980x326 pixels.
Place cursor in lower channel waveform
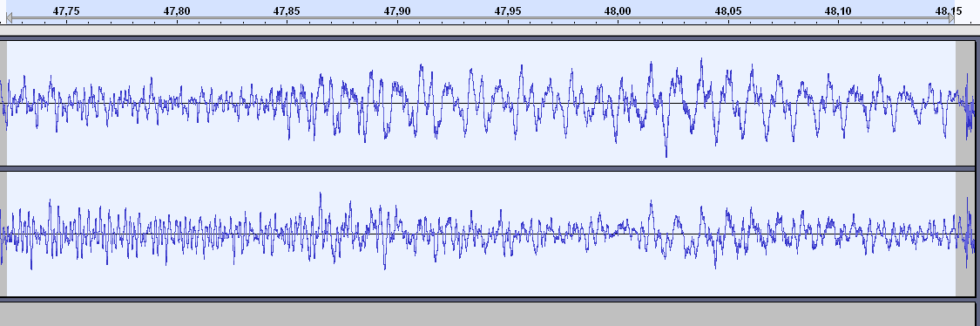481,234
